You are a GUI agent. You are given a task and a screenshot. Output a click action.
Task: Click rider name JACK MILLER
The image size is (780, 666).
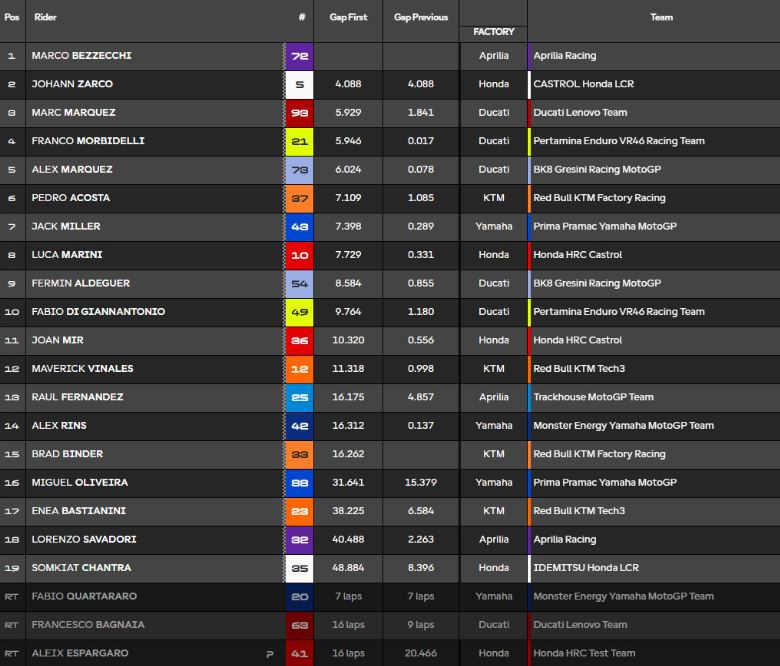(66, 226)
